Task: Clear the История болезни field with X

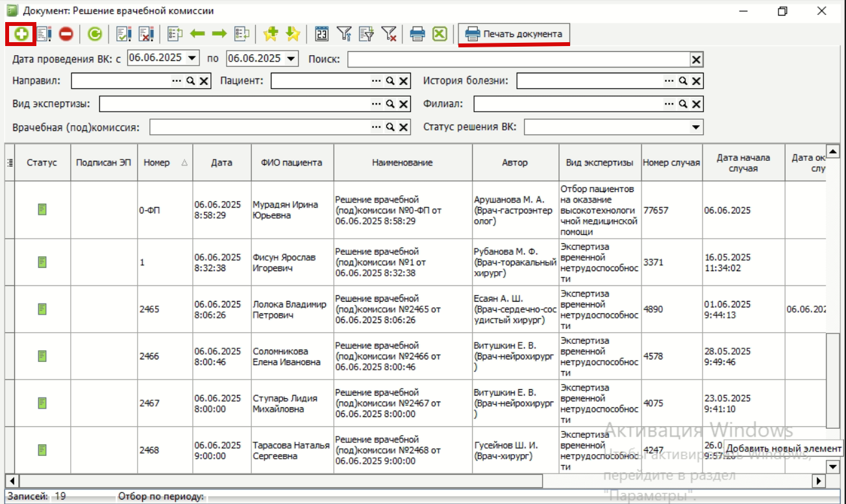Action: tap(696, 81)
